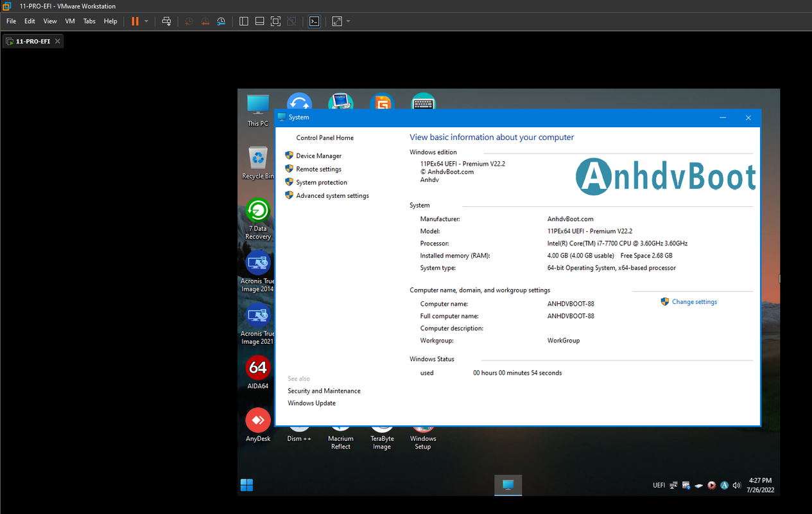Open the File menu in VMware
This screenshot has height=514, width=812.
(11, 21)
